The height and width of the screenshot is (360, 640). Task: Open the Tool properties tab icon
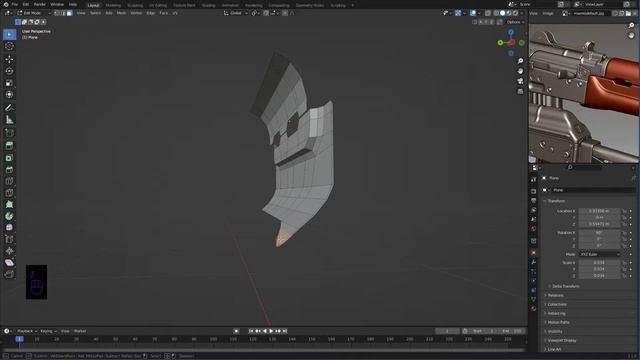click(x=533, y=180)
